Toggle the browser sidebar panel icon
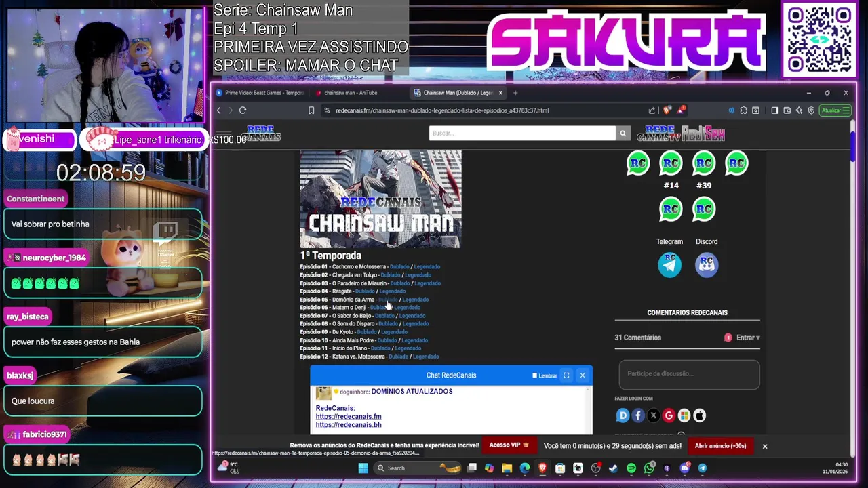This screenshot has height=488, width=868. (775, 110)
